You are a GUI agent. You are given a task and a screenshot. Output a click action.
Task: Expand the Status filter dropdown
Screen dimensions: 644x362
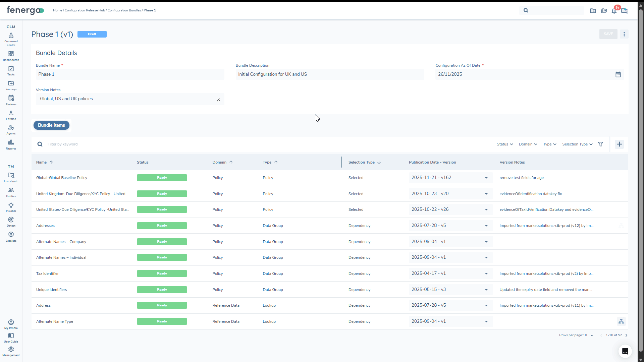point(505,144)
